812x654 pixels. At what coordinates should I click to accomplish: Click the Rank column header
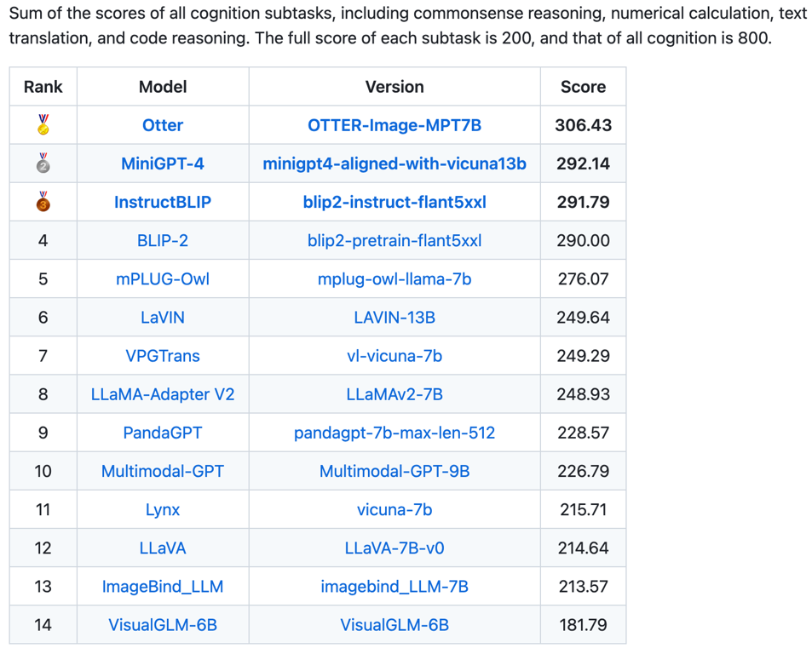tap(43, 86)
